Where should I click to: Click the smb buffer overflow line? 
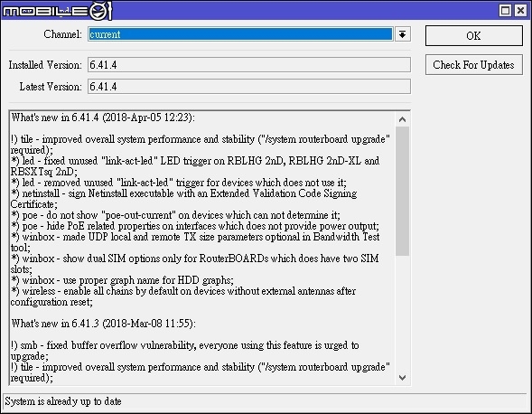tap(184, 351)
